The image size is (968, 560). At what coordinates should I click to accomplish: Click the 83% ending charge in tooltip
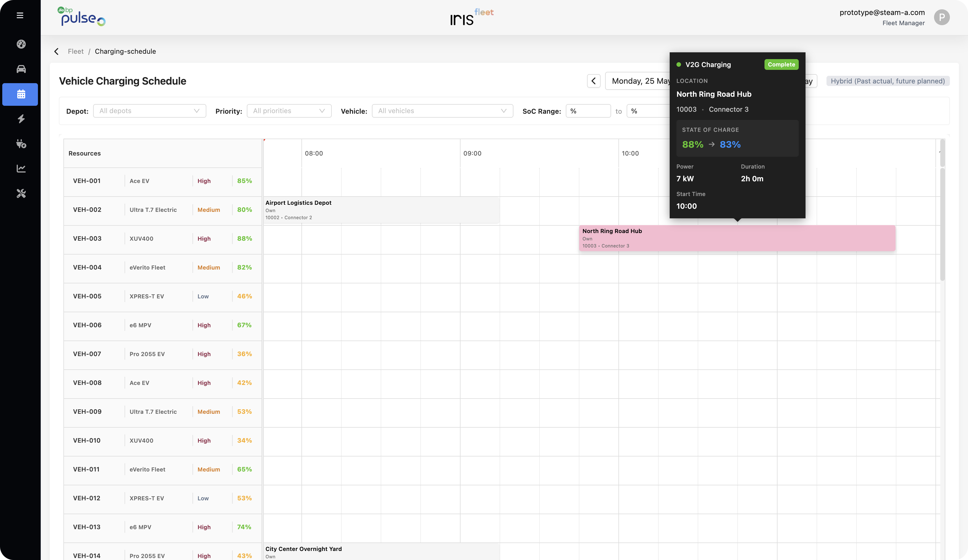click(730, 144)
